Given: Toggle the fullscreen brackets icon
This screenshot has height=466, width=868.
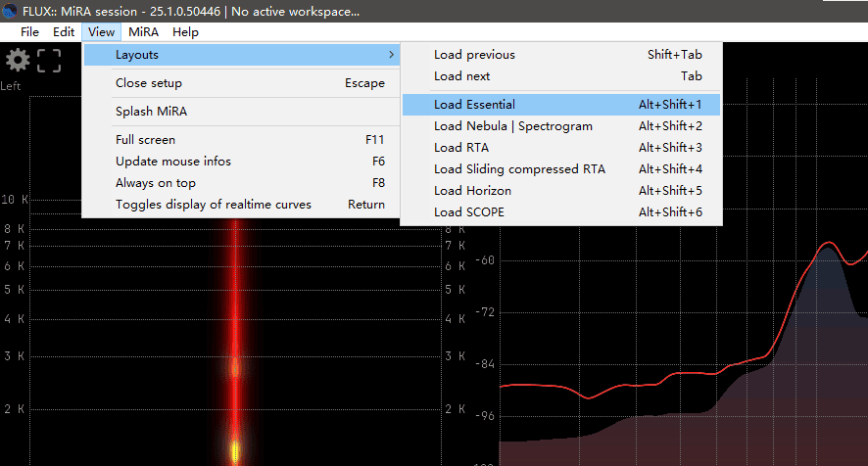Looking at the screenshot, I should click(x=49, y=61).
